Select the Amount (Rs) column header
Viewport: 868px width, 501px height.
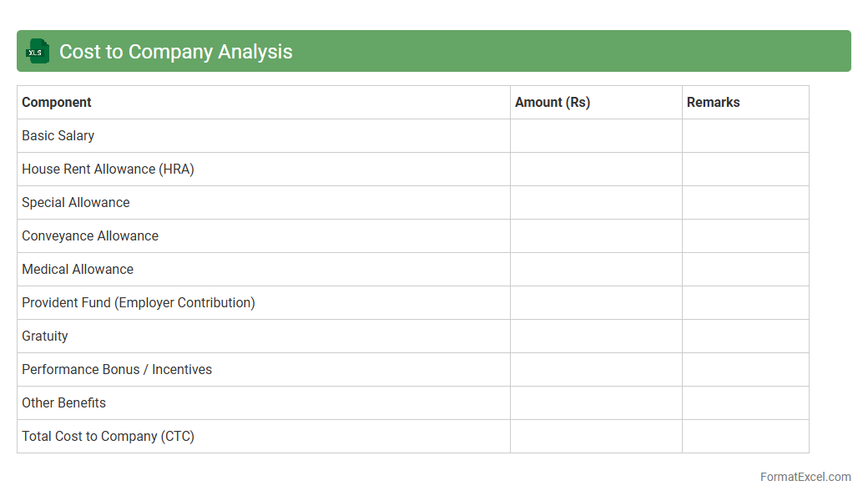click(x=553, y=102)
